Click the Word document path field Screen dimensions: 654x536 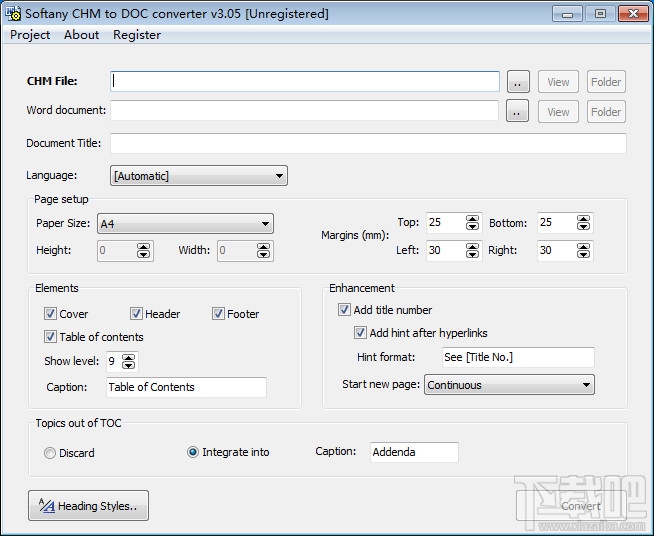[x=304, y=111]
